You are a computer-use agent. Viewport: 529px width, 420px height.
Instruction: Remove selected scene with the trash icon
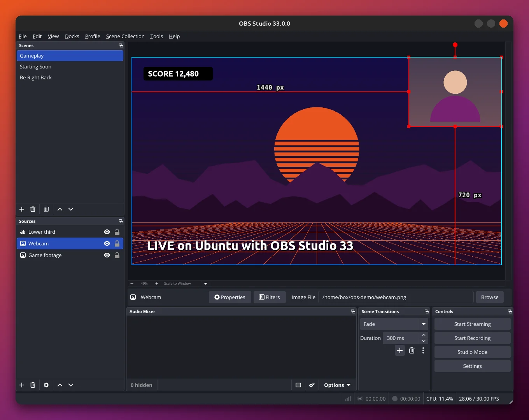point(33,209)
